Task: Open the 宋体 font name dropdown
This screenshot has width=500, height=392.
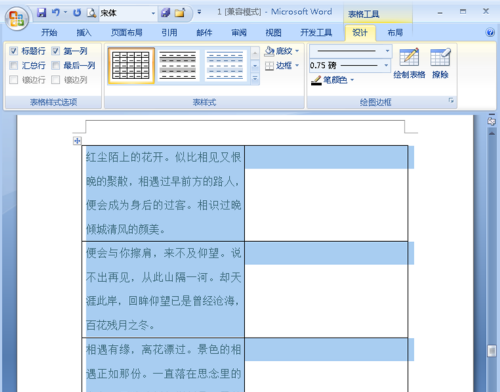Action: point(153,13)
